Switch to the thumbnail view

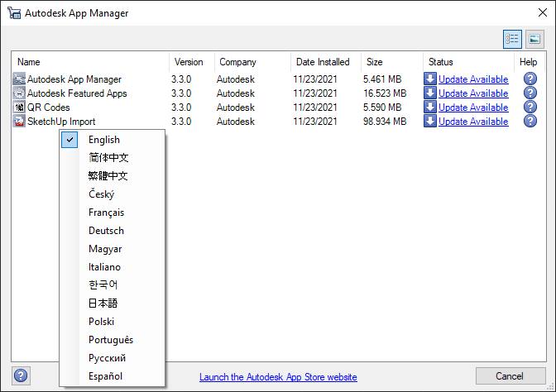pos(534,39)
